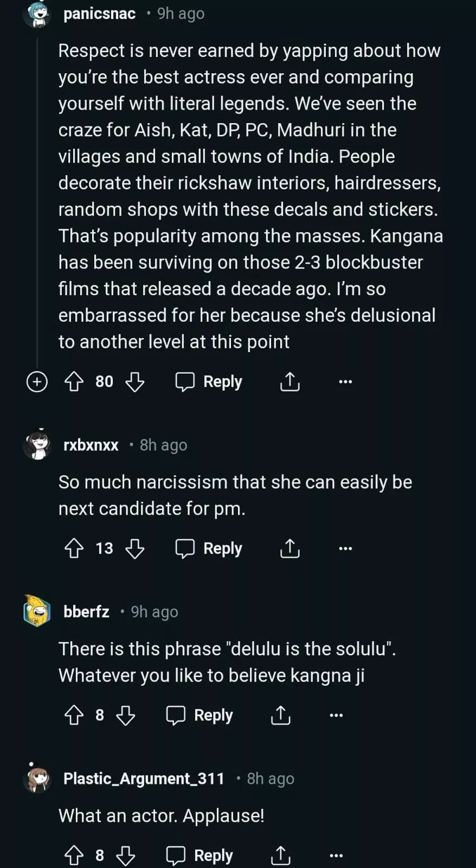This screenshot has height=868, width=476.
Task: Open the Plastic_Argument_311 username link
Action: (144, 778)
